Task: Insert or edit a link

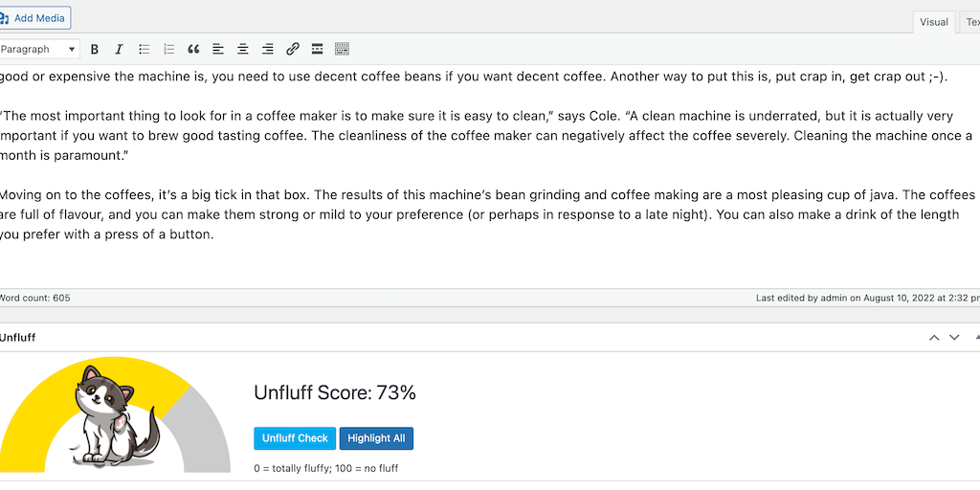Action: (x=293, y=49)
